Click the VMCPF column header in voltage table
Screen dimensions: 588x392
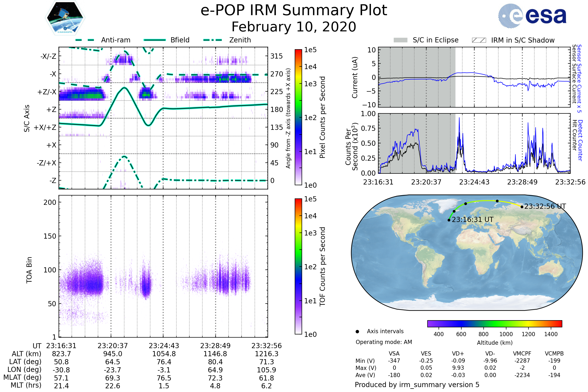(x=522, y=354)
